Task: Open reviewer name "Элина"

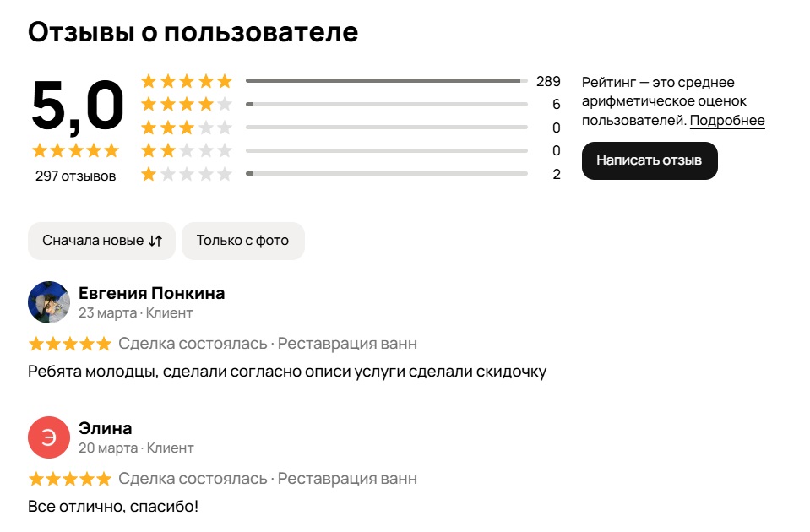Action: 106,428
